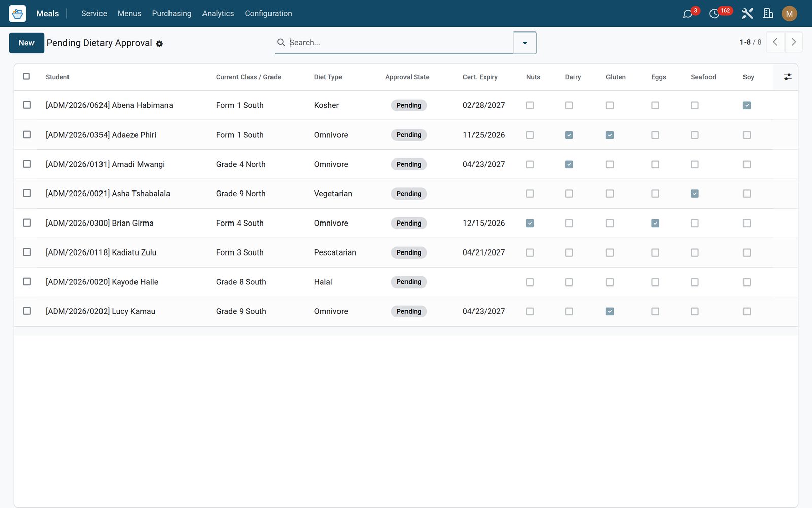
Task: Open the gear actions next to the title
Action: click(159, 44)
